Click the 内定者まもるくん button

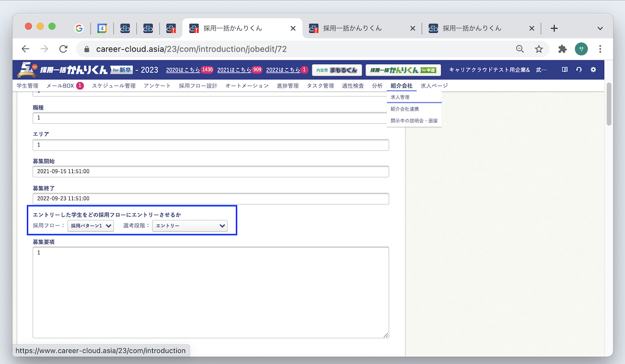(x=337, y=70)
